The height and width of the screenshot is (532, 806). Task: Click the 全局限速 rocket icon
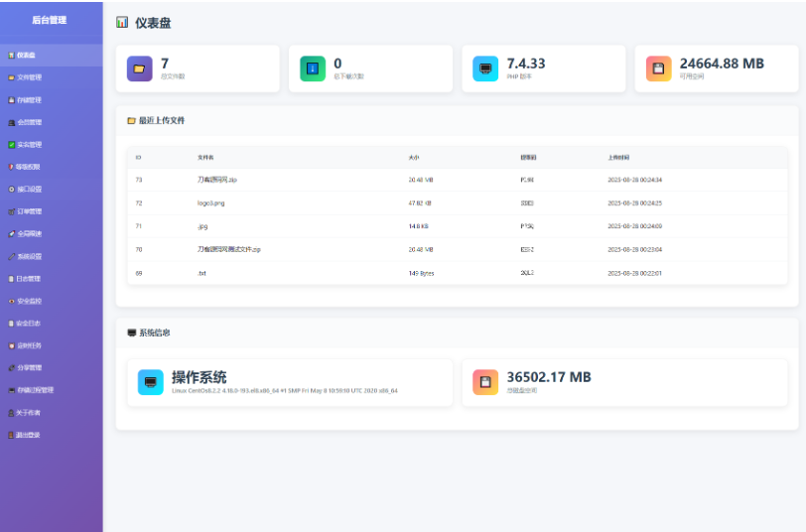11,234
